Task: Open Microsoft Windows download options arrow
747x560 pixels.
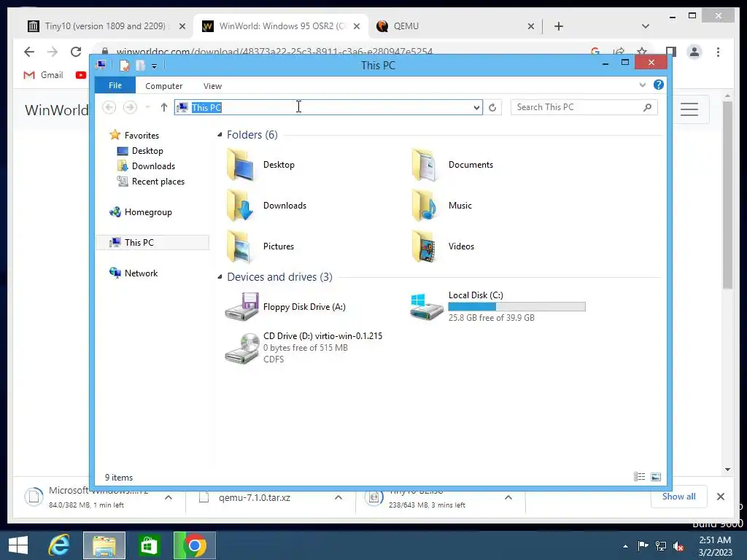Action: click(169, 497)
